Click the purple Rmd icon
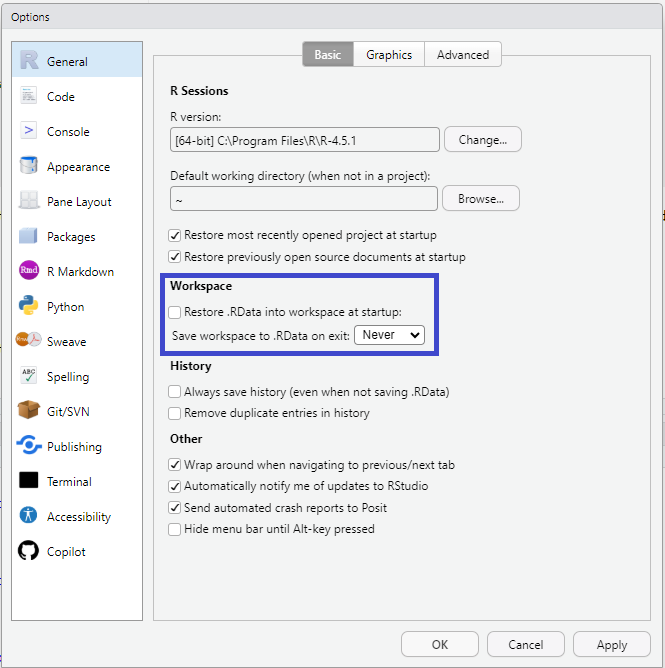This screenshot has height=668, width=665. (x=29, y=270)
